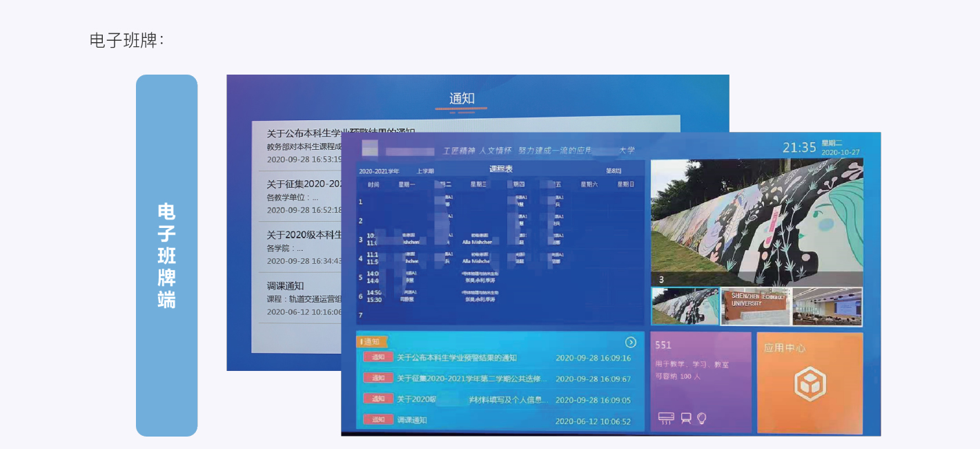
Task: Toggle the projector screen icon in room 551
Action: coord(686,417)
